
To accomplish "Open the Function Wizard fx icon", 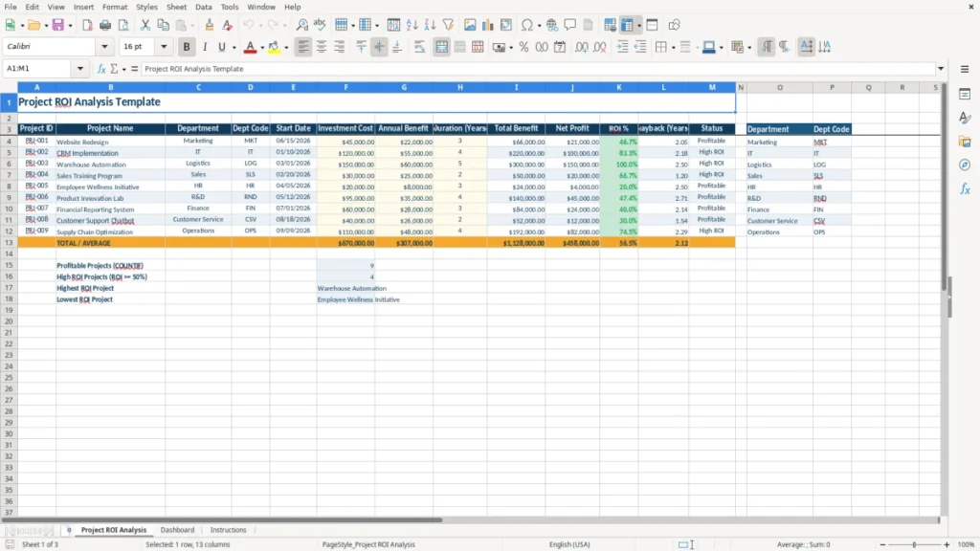I will 101,69.
